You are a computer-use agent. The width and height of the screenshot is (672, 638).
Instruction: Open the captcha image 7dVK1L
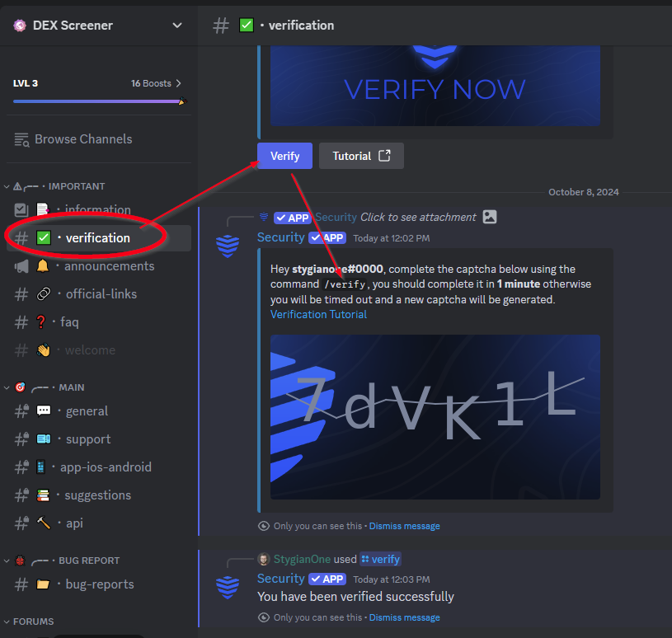click(435, 417)
